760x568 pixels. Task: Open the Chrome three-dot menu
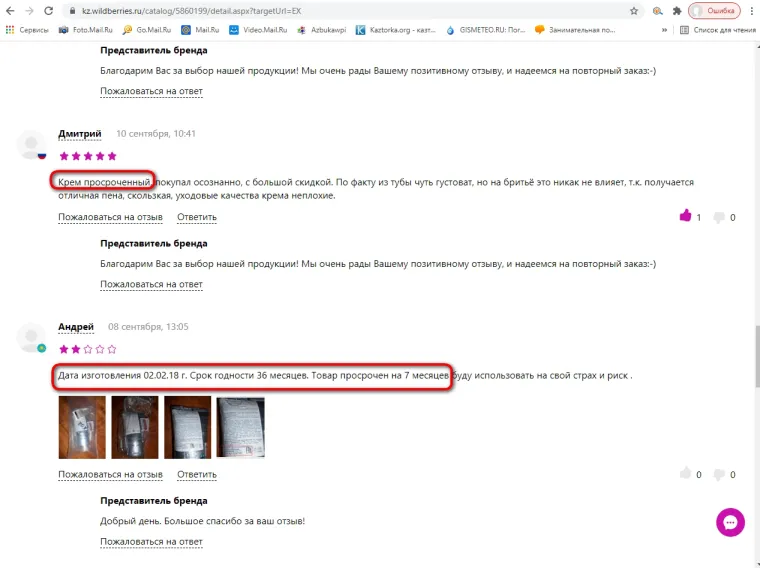(752, 11)
